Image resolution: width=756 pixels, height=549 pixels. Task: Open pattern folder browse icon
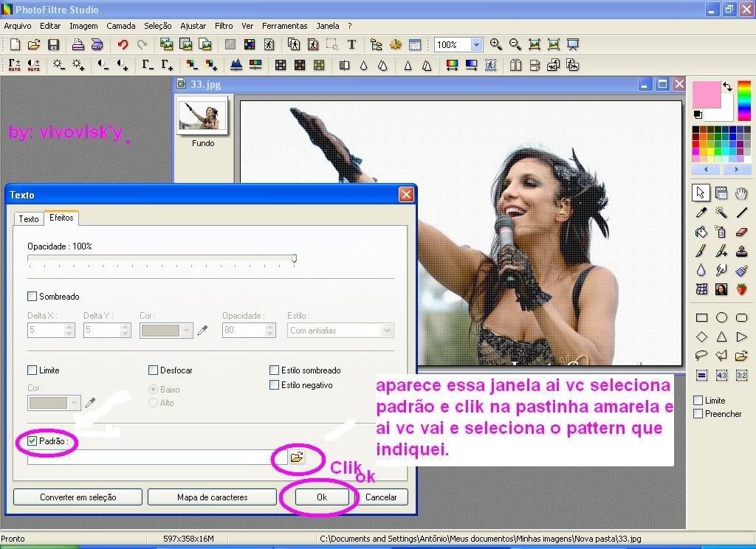(x=297, y=457)
